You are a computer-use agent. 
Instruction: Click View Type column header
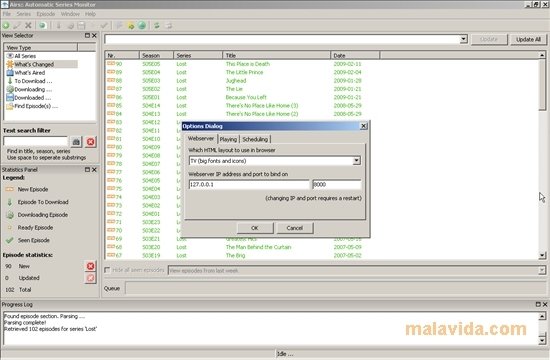[40, 47]
